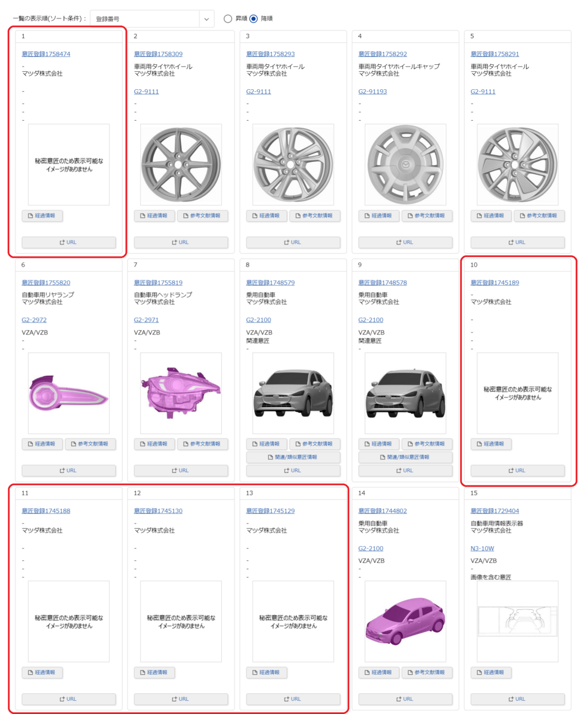Image resolution: width=588 pixels, height=714 pixels.
Task: Click classification G2-2100 in card 14
Action: (x=371, y=549)
